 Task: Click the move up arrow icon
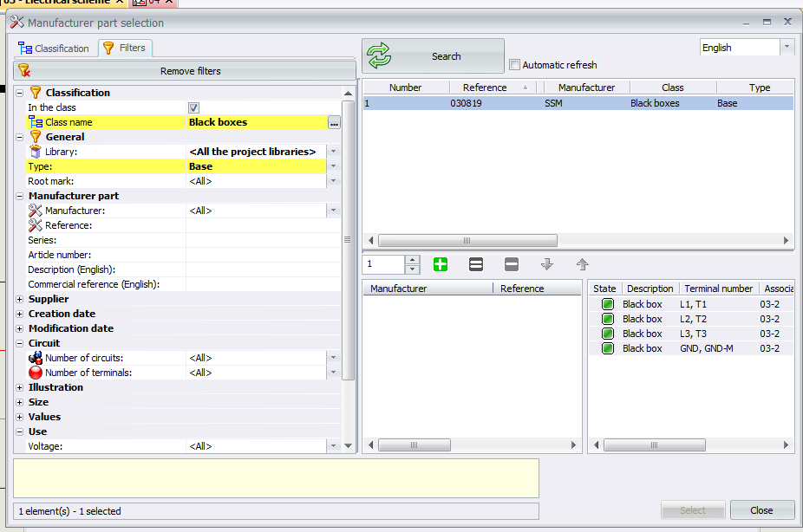pos(583,264)
